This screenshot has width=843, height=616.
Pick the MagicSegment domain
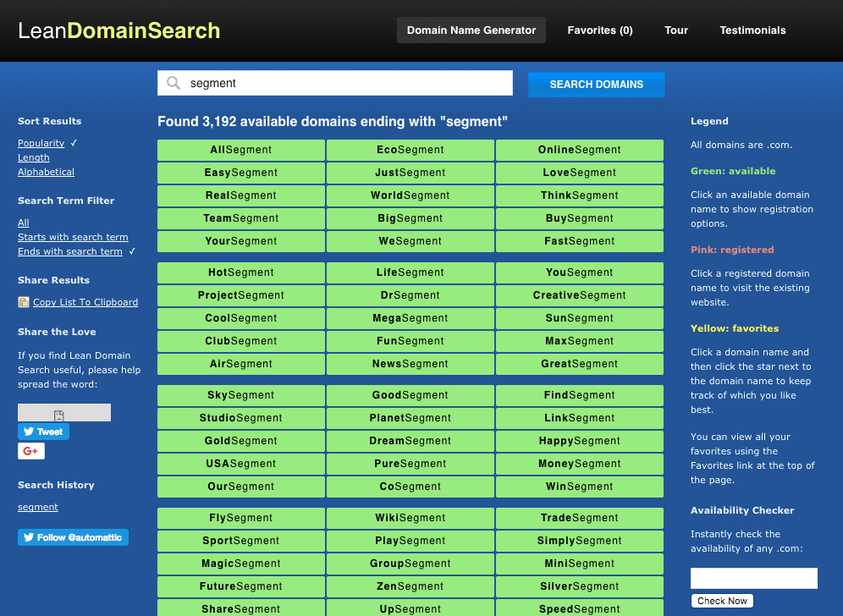coord(241,564)
